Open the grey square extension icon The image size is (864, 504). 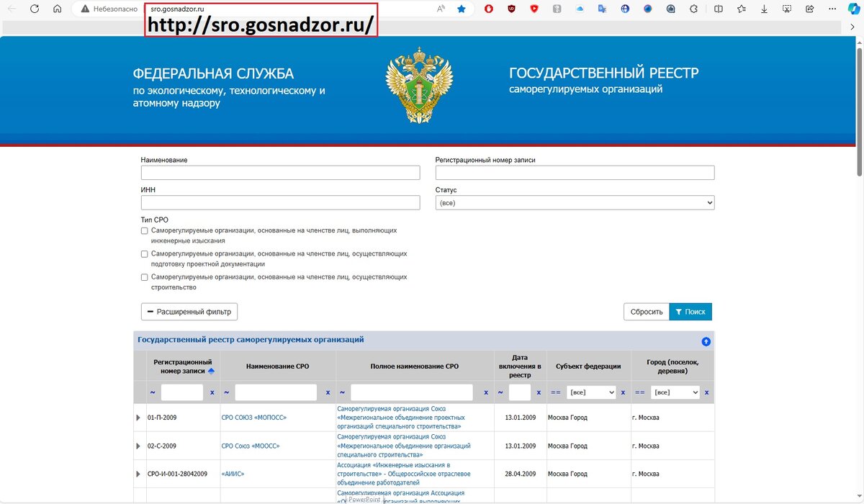557,9
